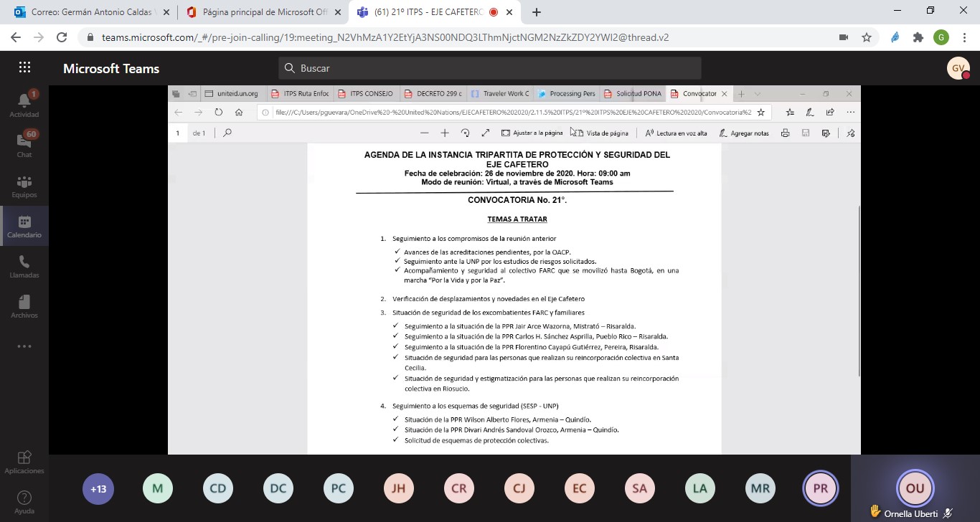
Task: Bookmark this page with the star icon
Action: (x=867, y=37)
